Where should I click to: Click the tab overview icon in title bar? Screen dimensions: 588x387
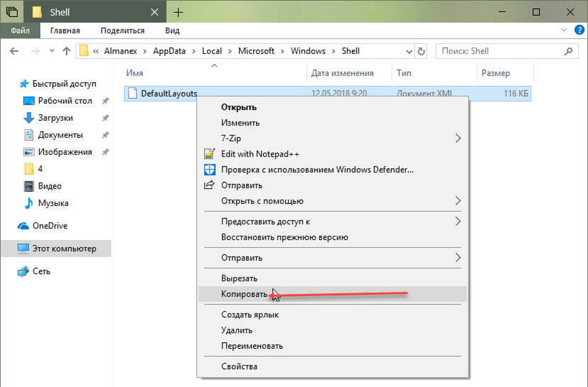click(12, 12)
